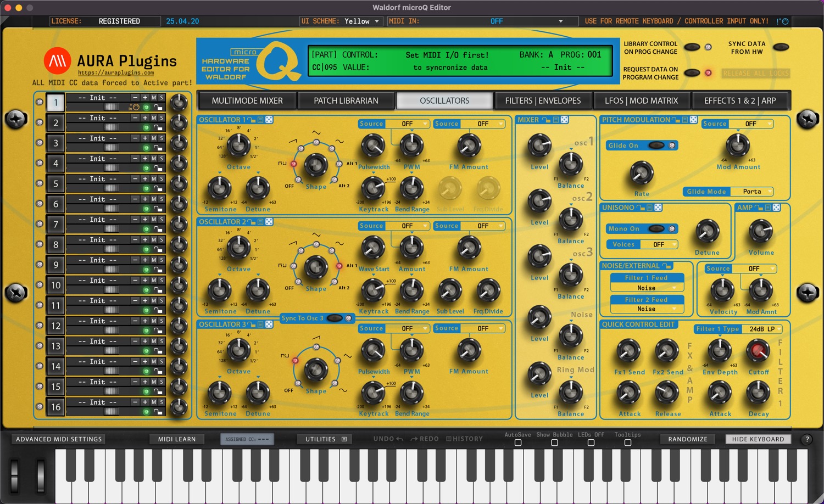Toggle the Sync Data From HW switch
The height and width of the screenshot is (504, 824).
(x=781, y=47)
